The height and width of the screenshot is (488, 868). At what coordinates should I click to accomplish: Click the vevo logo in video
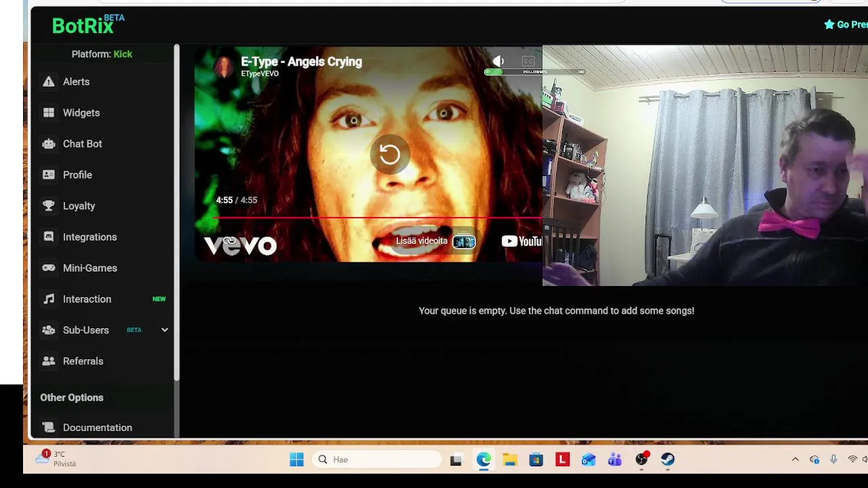click(240, 245)
